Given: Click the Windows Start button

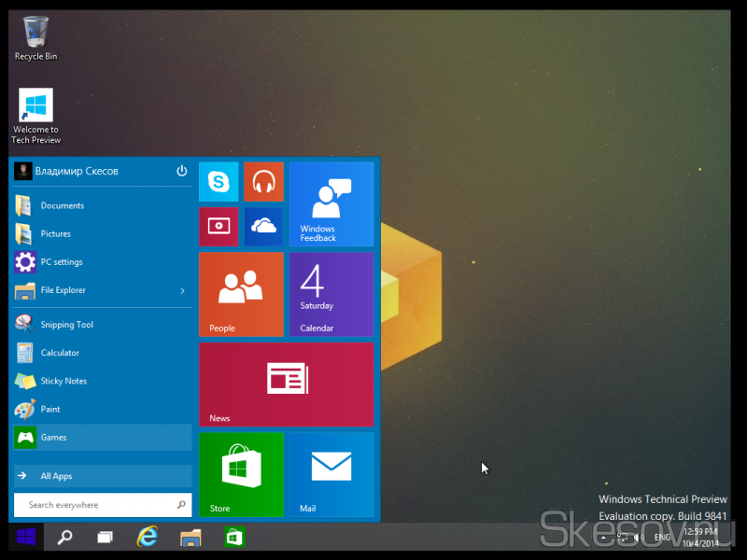Looking at the screenshot, I should click(25, 537).
